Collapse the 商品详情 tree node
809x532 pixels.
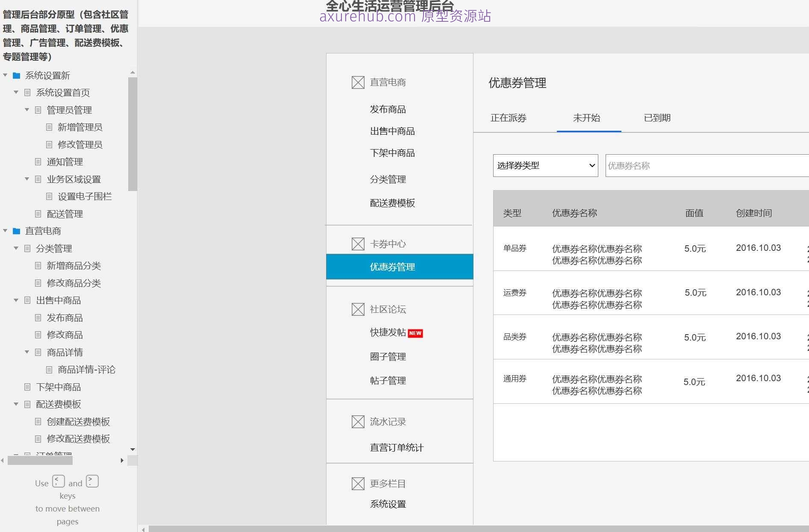pos(27,352)
